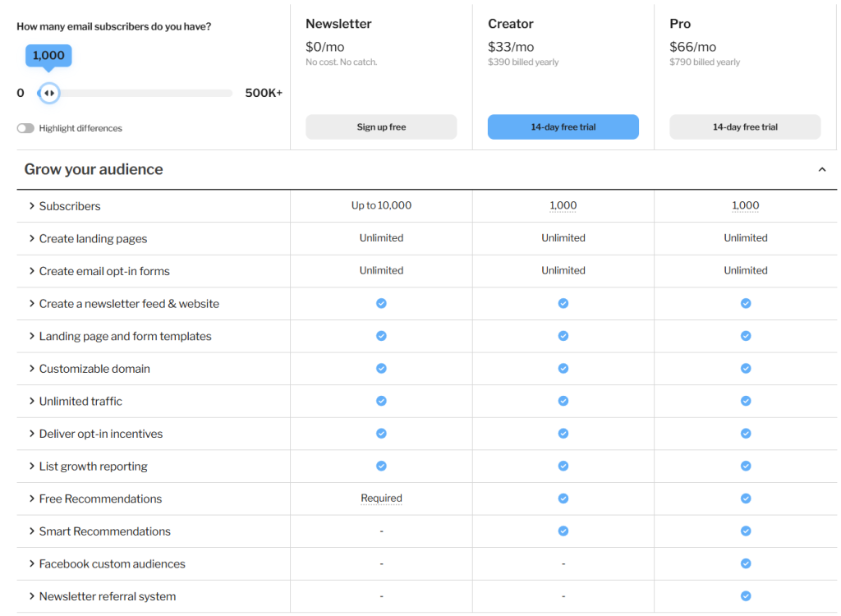Screen dimensions: 841x616
Task: Click Newsletter checkmark for newsletter feed & website
Action: [381, 304]
